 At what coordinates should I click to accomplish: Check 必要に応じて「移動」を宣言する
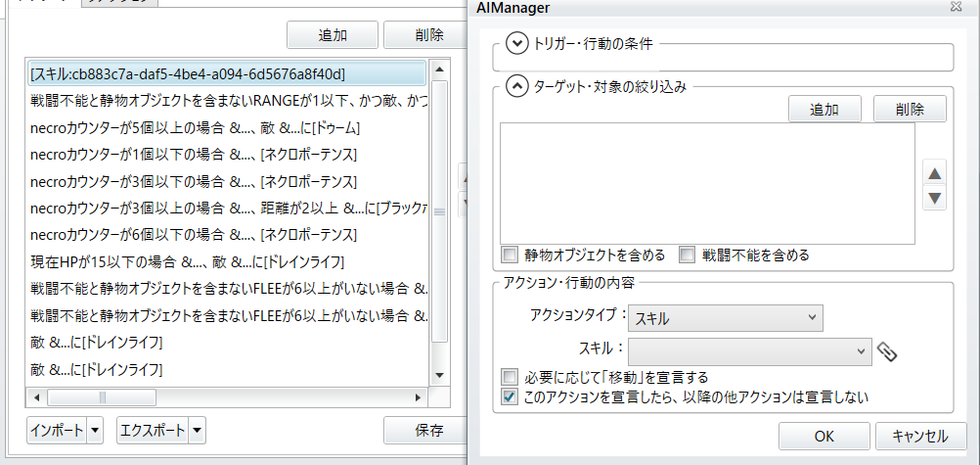(x=511, y=377)
